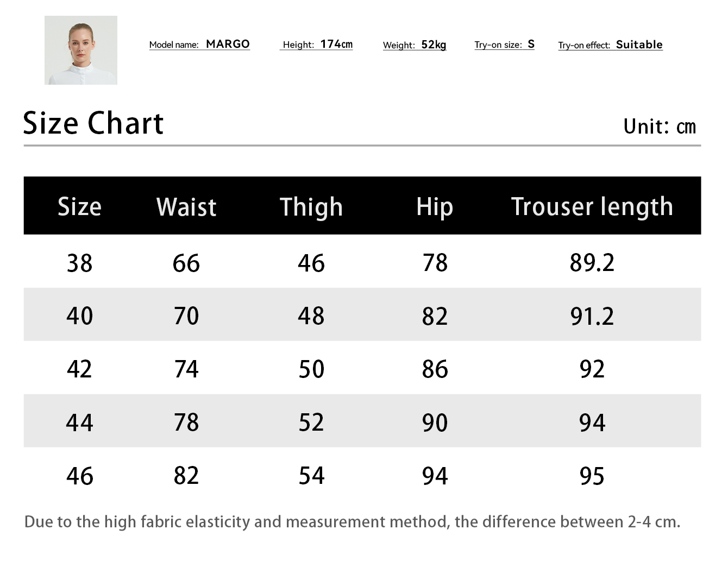Select the size 44 row cell
The height and width of the screenshot is (561, 728).
[x=79, y=422]
